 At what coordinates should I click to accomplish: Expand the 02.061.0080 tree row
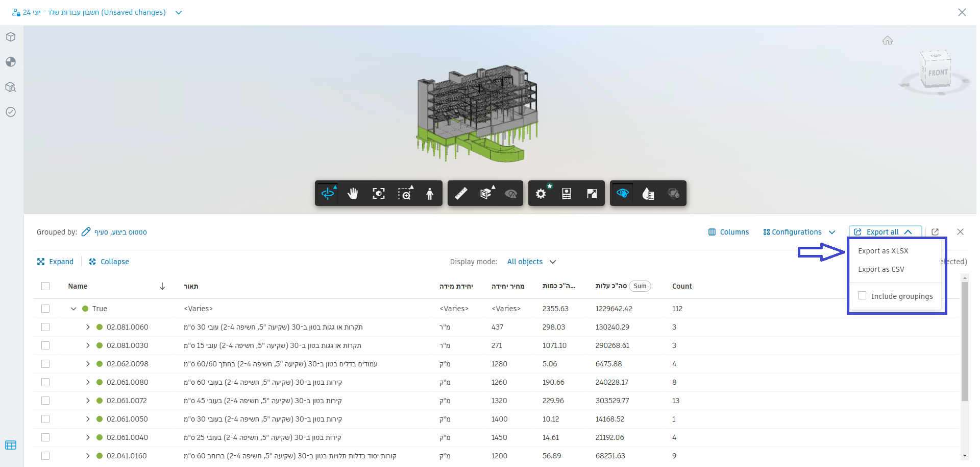click(x=88, y=382)
